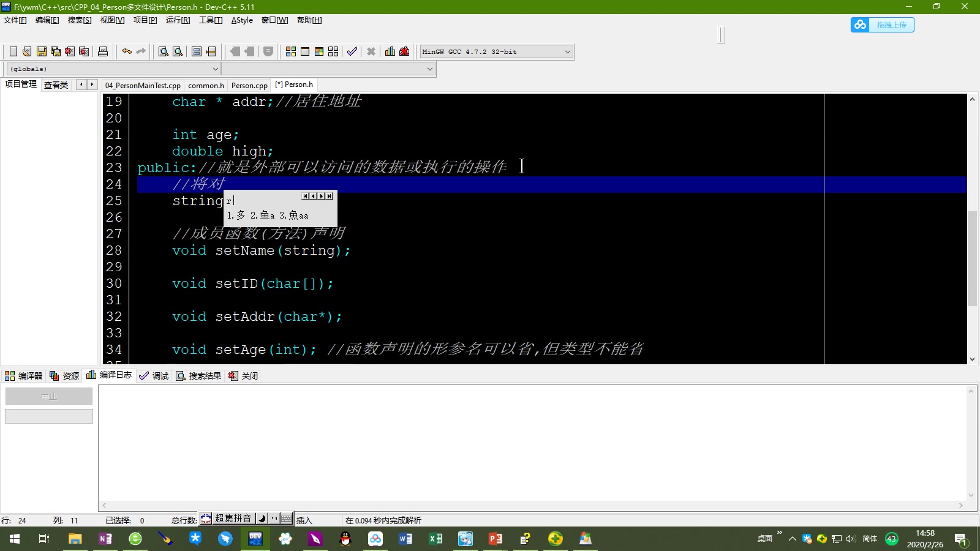
Task: Open the 调试 bottom panel tab
Action: click(154, 376)
